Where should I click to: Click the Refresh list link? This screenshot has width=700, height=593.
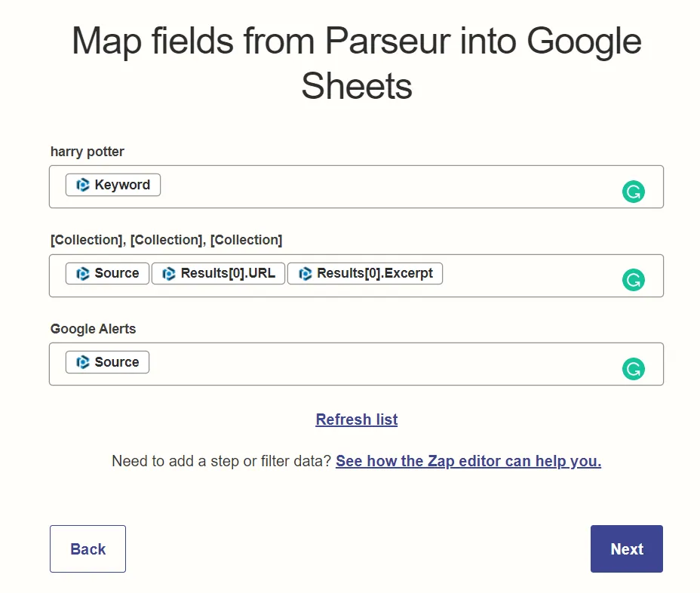tap(356, 419)
